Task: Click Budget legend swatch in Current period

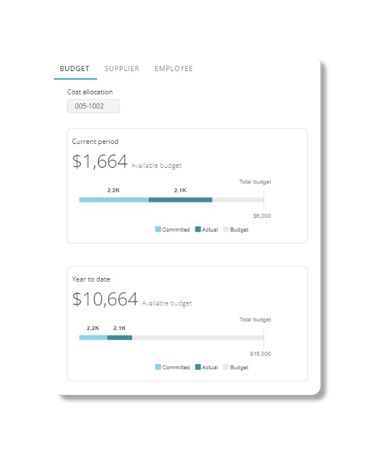Action: coord(226,229)
